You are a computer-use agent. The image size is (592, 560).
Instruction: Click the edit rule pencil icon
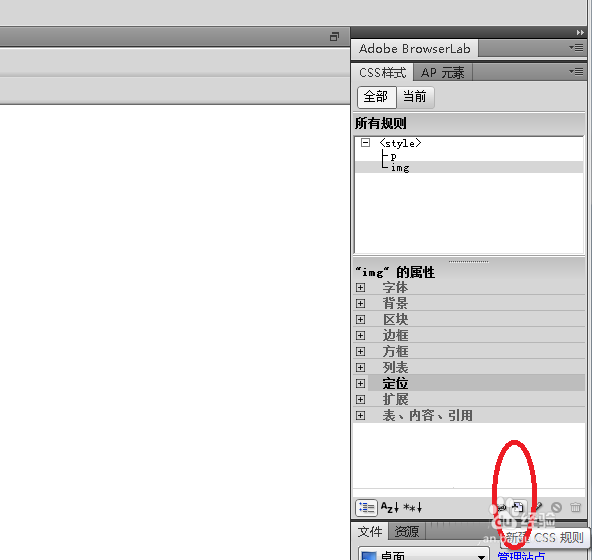pyautogui.click(x=538, y=507)
